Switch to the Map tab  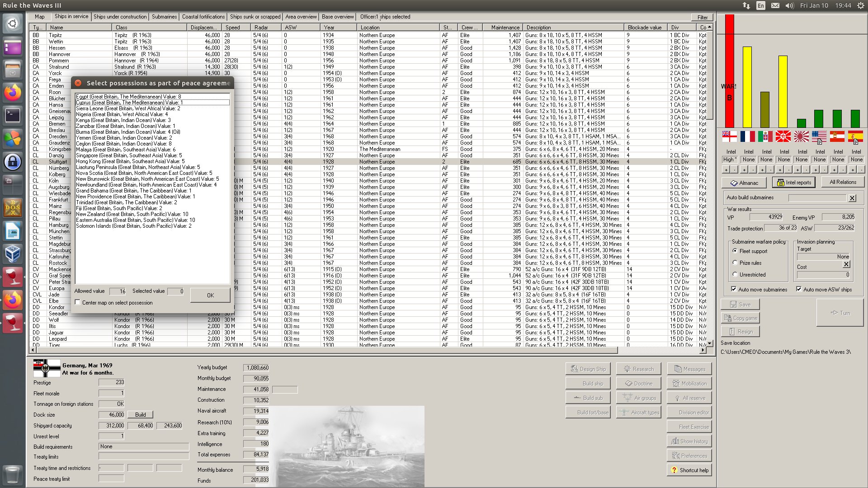pos(40,17)
